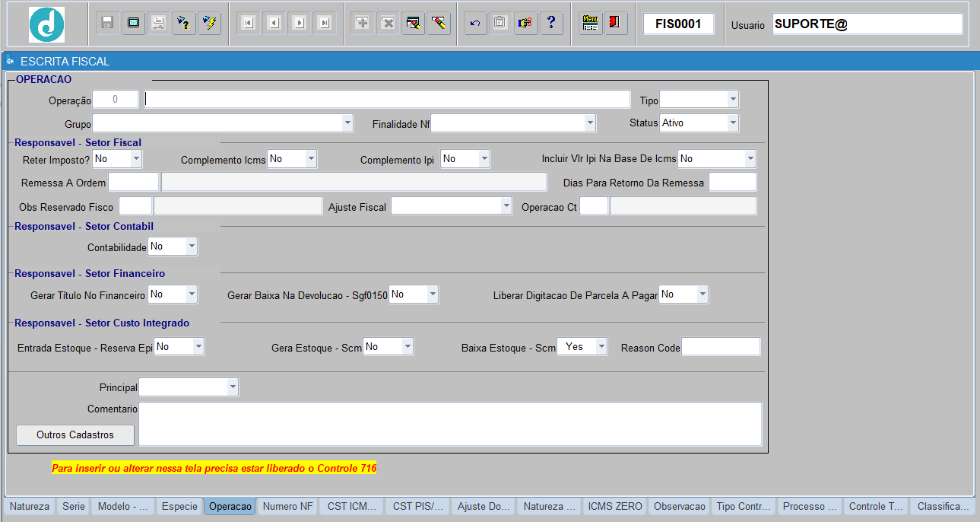Click the Operação description field
980x522 pixels.
tap(387, 100)
